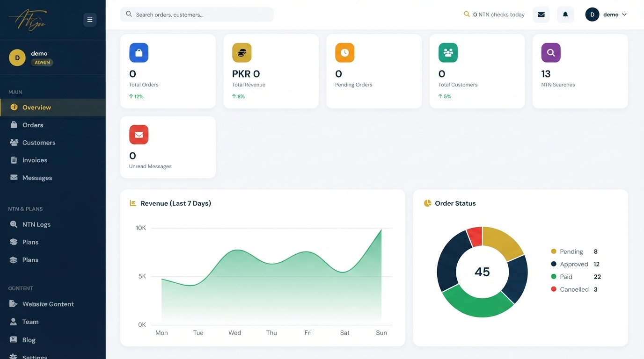Viewport: 644px width, 359px height.
Task: Click the NTN Searches purple magnifier icon
Action: click(x=551, y=53)
